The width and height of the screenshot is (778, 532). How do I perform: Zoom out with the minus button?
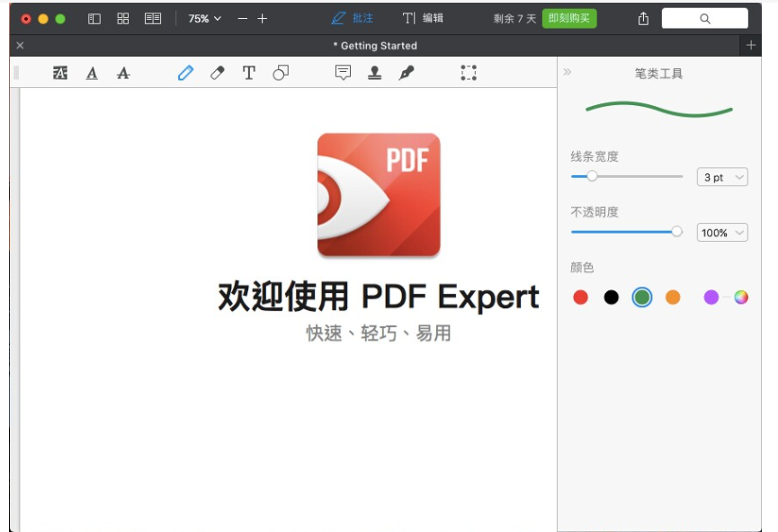243,19
